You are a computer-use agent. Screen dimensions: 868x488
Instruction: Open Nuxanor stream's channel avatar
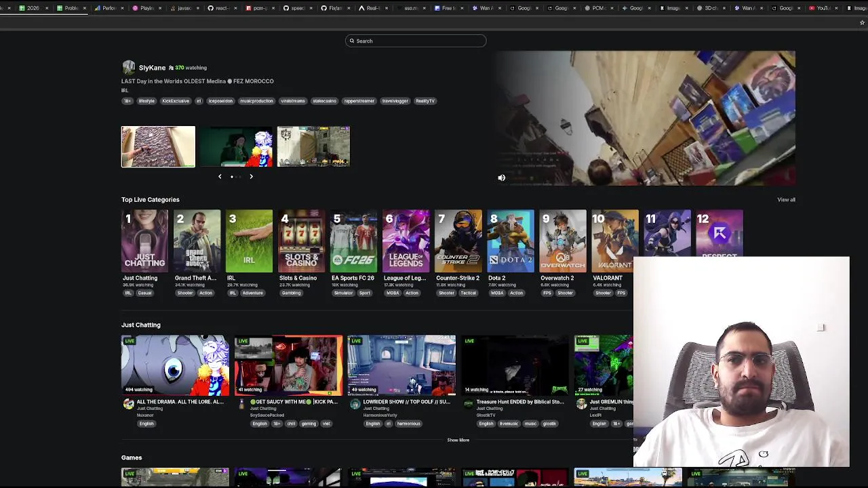point(128,404)
